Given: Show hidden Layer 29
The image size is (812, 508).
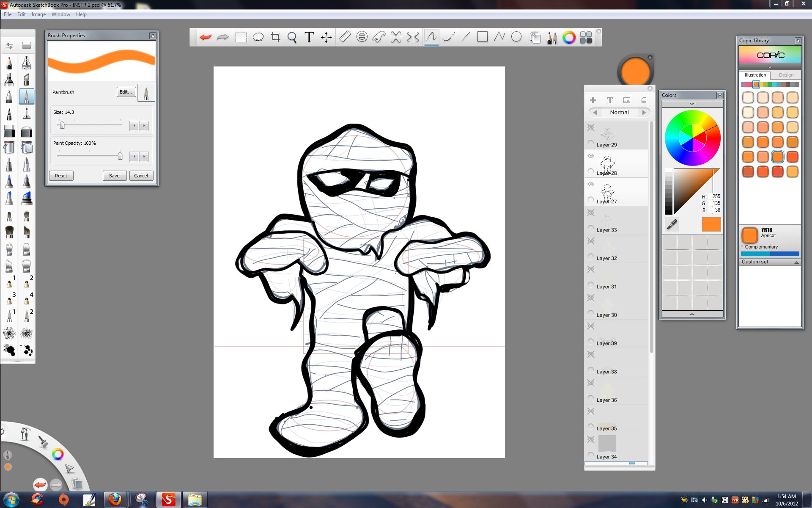Looking at the screenshot, I should [x=591, y=127].
